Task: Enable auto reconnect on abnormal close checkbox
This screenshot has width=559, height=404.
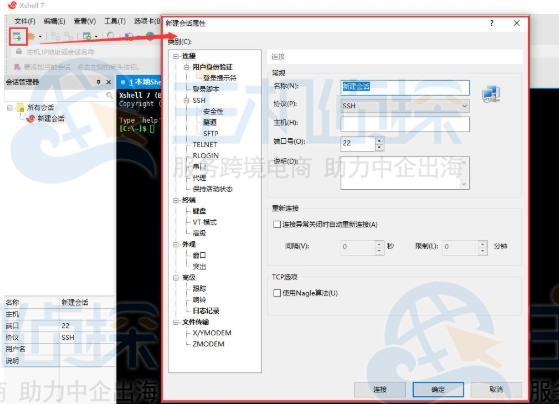Action: (x=277, y=224)
